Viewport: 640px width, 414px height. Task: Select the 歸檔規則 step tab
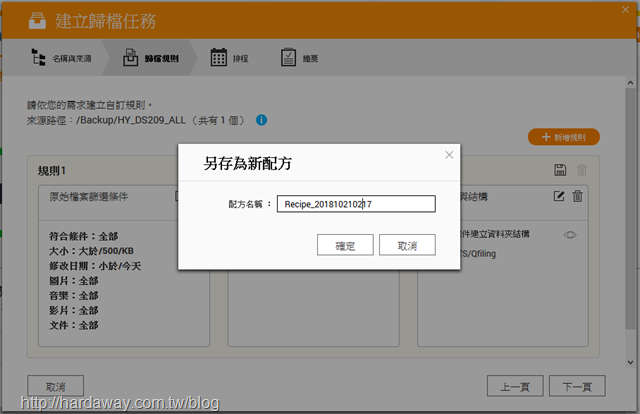pyautogui.click(x=150, y=58)
